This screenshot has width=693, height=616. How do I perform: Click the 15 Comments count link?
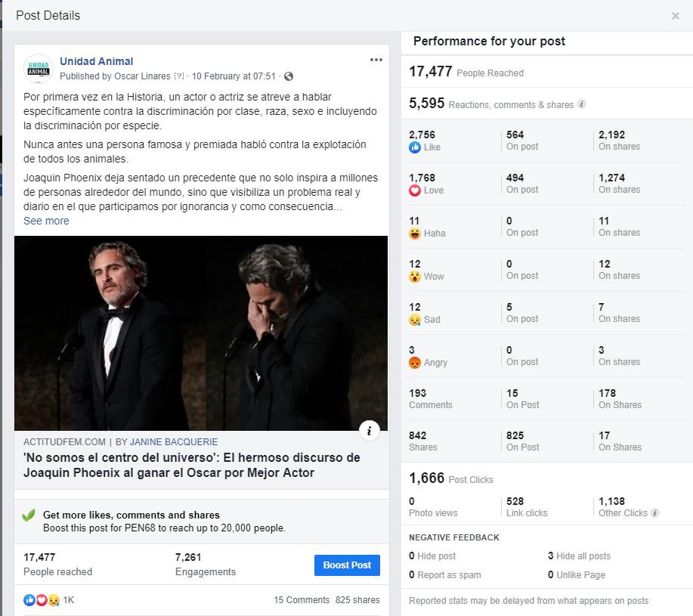pos(302,599)
